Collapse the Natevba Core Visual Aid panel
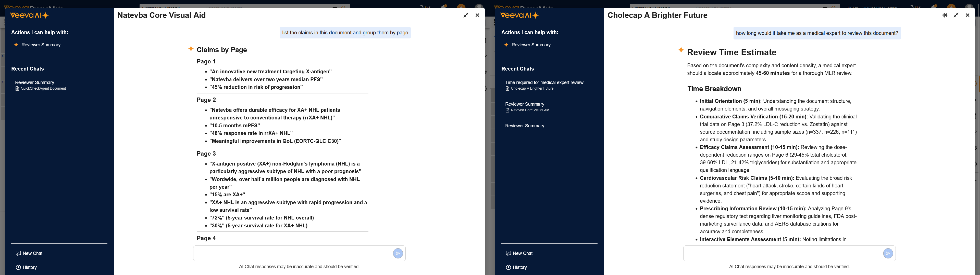This screenshot has width=980, height=275. [x=466, y=15]
